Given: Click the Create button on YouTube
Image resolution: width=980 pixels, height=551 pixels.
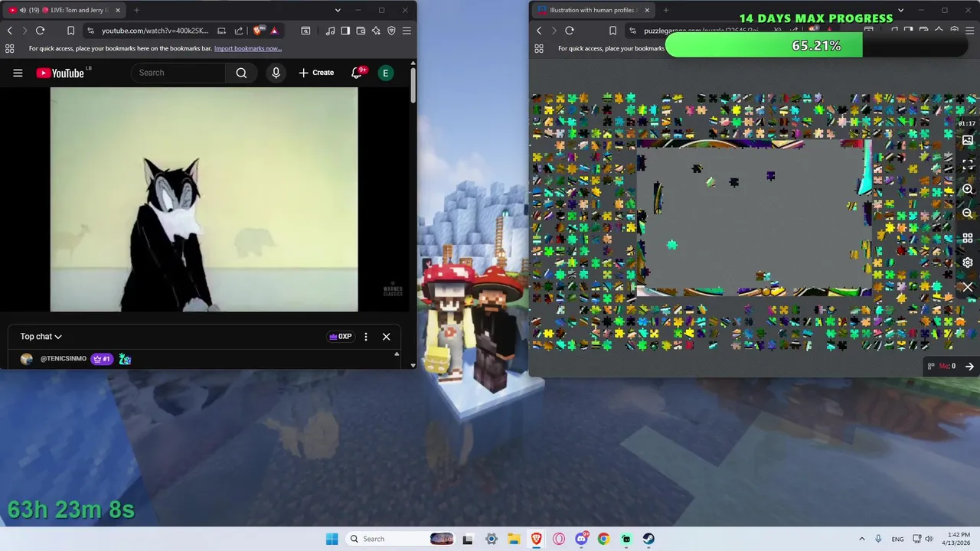Looking at the screenshot, I should [x=316, y=73].
